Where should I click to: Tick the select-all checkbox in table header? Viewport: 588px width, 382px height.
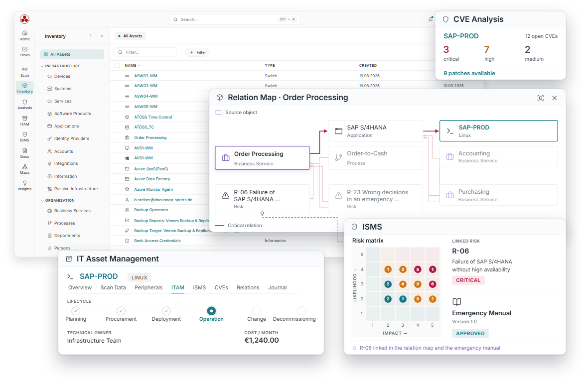(118, 65)
